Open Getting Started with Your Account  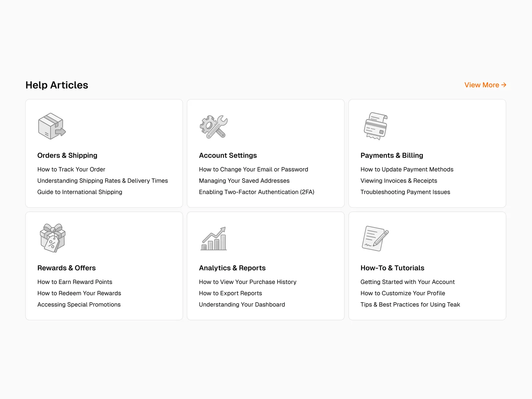[407, 282]
